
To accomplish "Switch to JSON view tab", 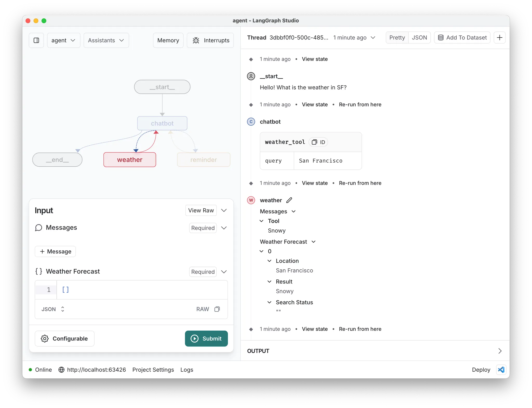I will point(419,38).
